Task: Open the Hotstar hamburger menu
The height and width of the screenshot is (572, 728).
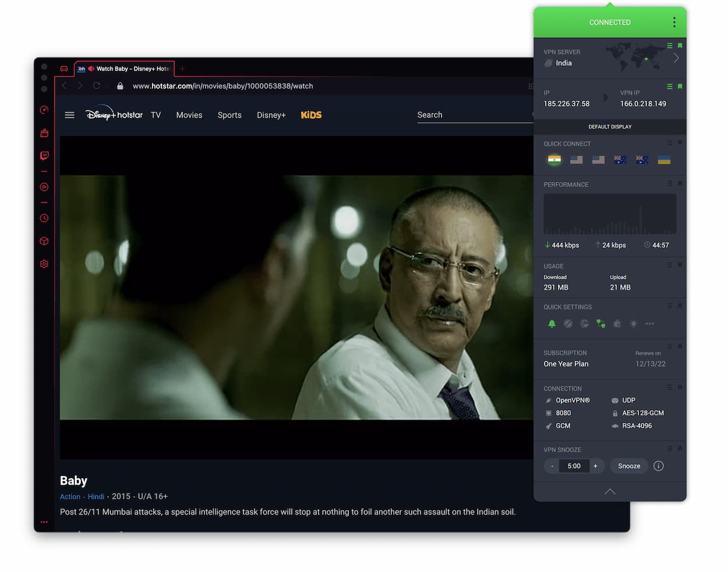Action: pyautogui.click(x=70, y=115)
